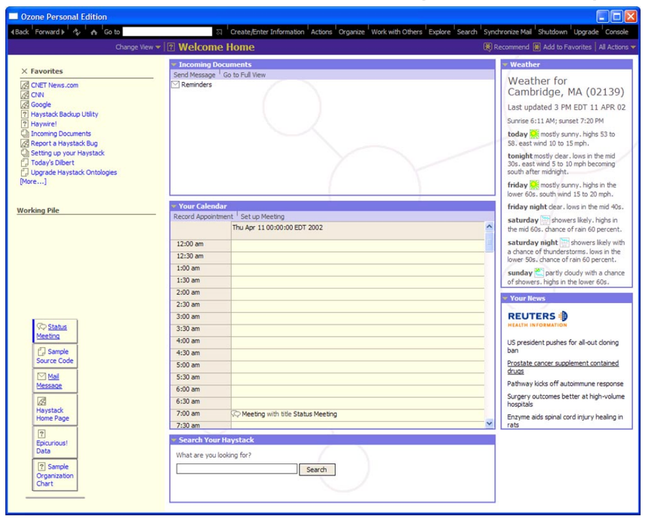Click the Mail Message envelope icon in Working Pile
Viewport: 650px width, 524px height.
pyautogui.click(x=42, y=377)
